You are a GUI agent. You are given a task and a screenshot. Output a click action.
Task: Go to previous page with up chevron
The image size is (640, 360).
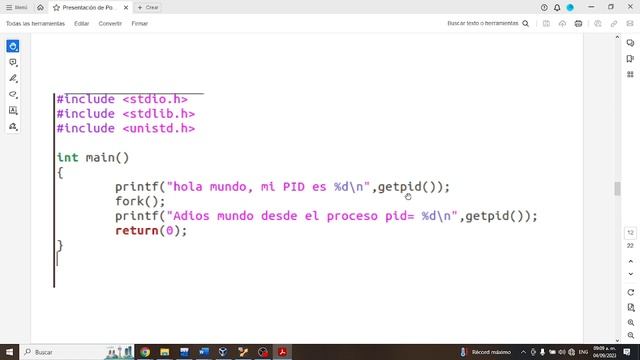coord(631,261)
